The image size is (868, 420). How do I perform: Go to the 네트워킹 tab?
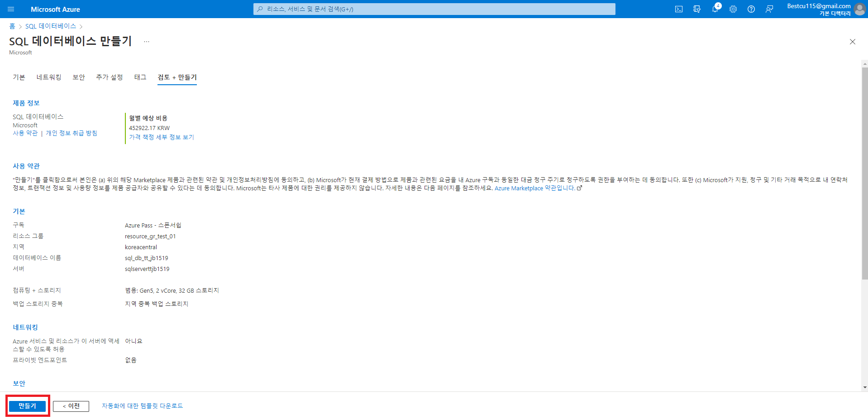pos(49,77)
